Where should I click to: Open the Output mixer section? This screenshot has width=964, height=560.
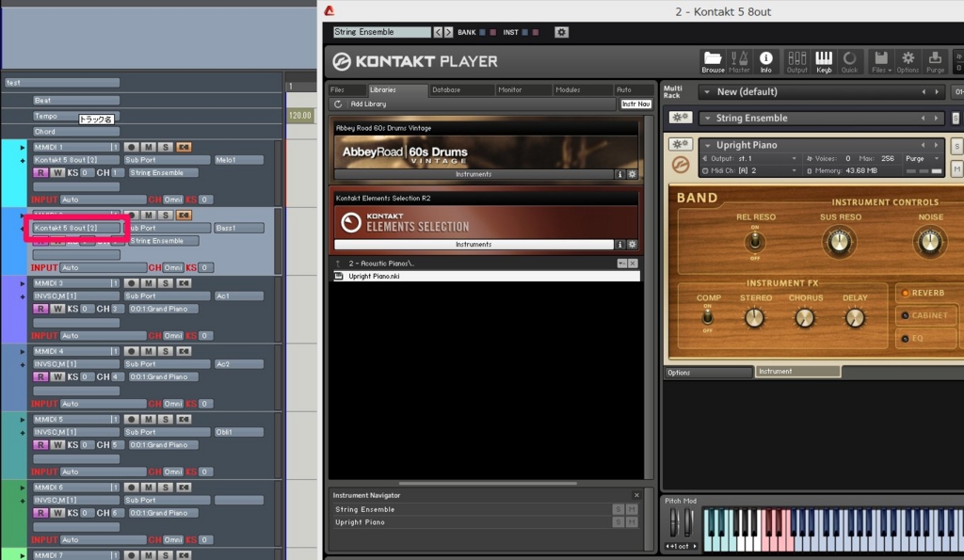pos(796,61)
